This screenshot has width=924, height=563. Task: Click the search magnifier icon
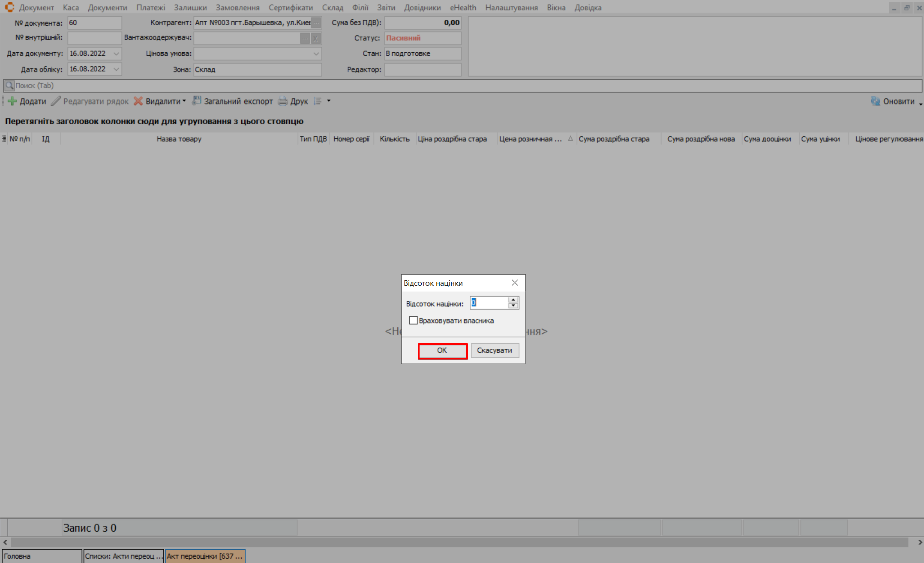pos(9,85)
